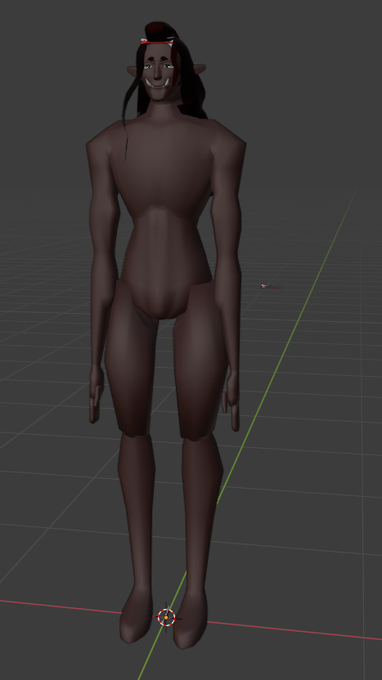Select the small red object on the grid floor
382x680 pixels.
[271, 286]
